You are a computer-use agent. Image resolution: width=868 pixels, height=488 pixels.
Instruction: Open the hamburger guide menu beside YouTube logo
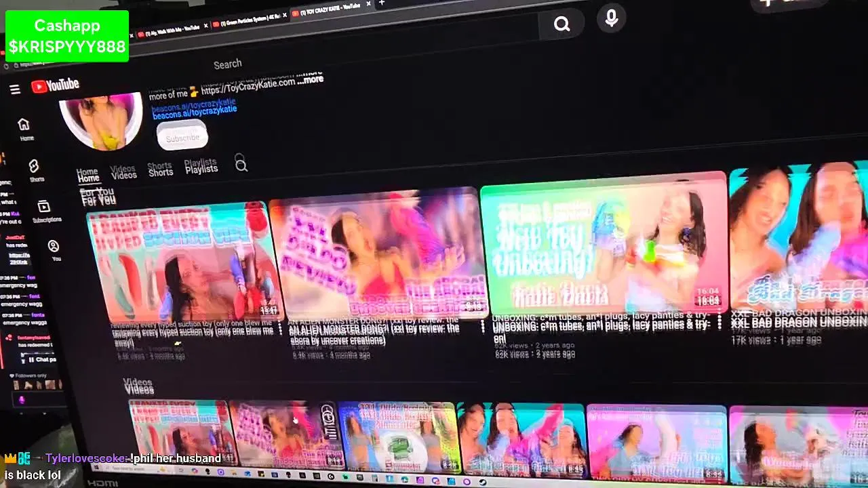[x=15, y=89]
